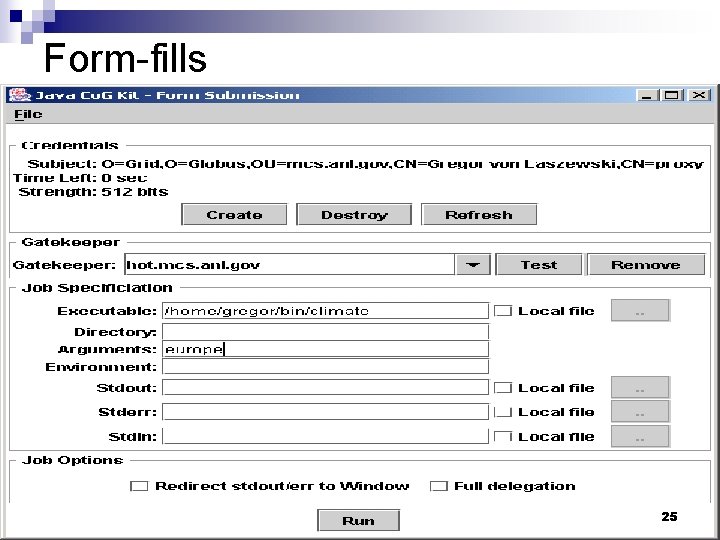Click the Create credentials button
This screenshot has width=720, height=540.
click(x=234, y=214)
